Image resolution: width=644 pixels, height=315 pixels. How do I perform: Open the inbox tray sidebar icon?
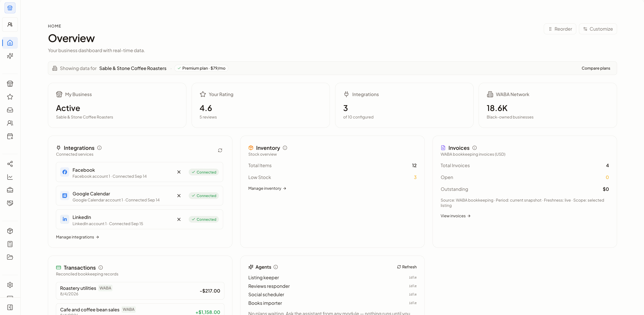10,110
